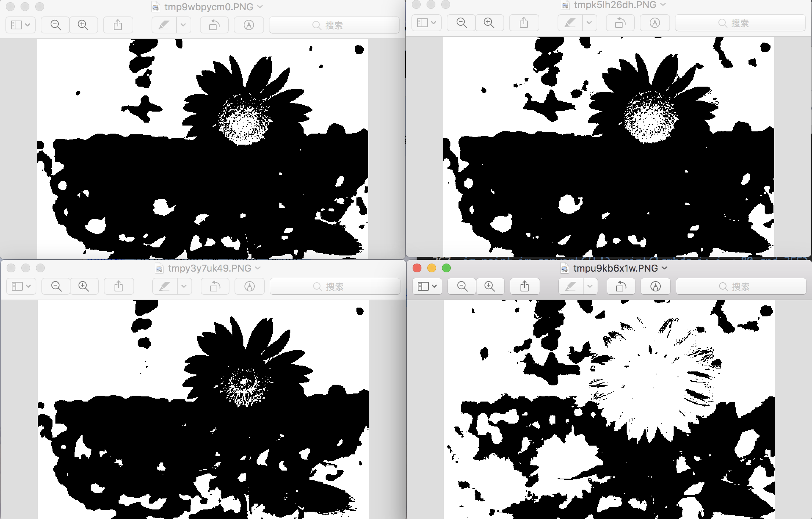Click search field in tmpu9kb6x1w.PNG window

(741, 286)
